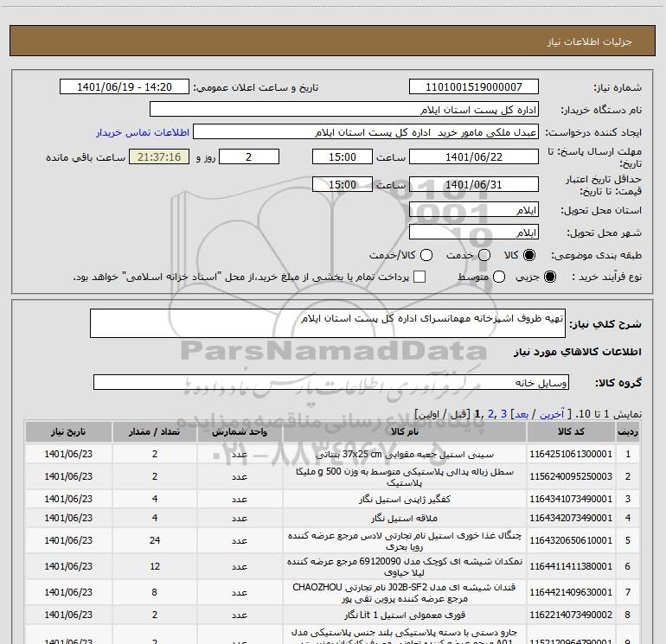Image resolution: width=666 pixels, height=644 pixels.
Task: Click item code 1164341073490001
Action: pos(571,499)
